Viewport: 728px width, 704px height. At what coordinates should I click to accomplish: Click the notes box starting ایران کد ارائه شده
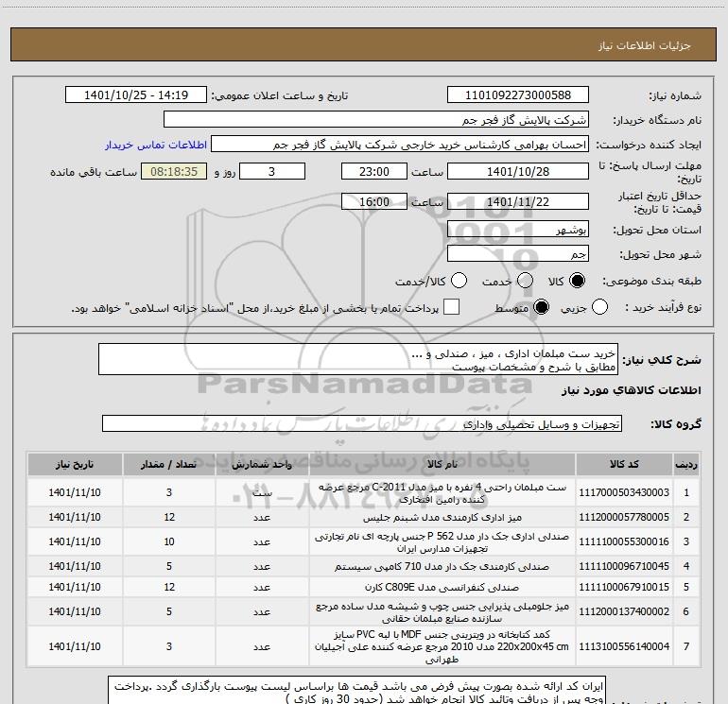(357, 690)
